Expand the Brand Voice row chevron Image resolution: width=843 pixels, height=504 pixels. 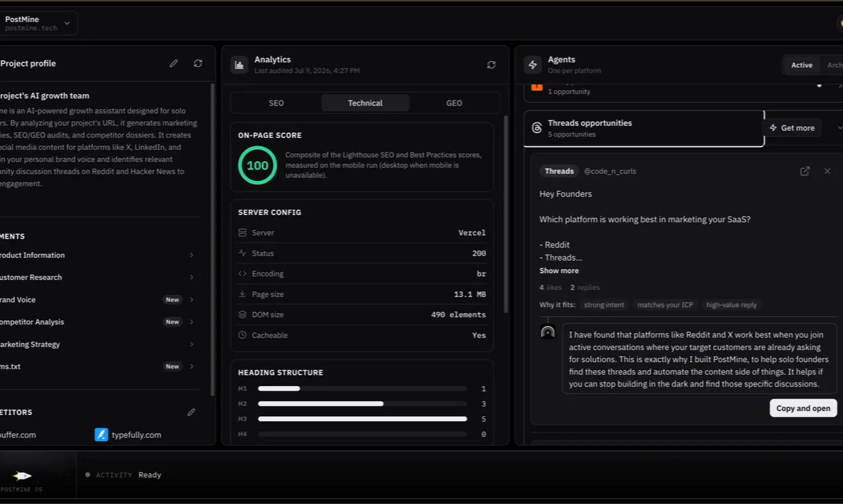(191, 300)
